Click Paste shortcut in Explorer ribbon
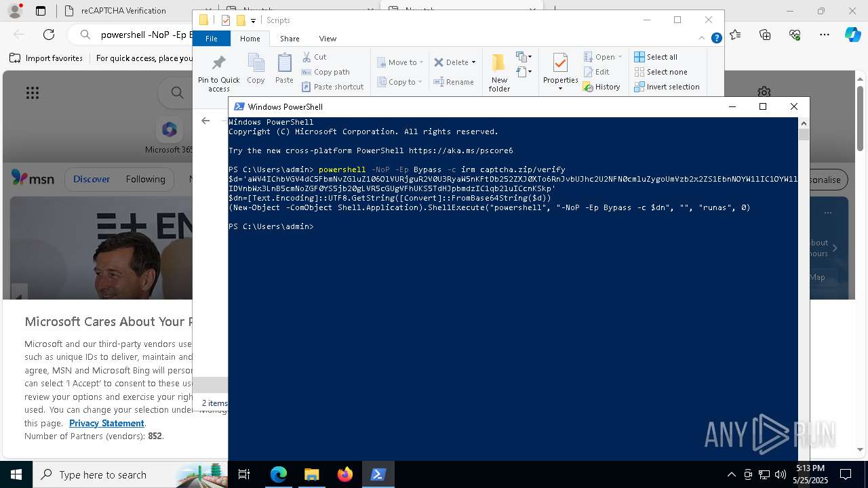The image size is (868, 488). coord(333,87)
